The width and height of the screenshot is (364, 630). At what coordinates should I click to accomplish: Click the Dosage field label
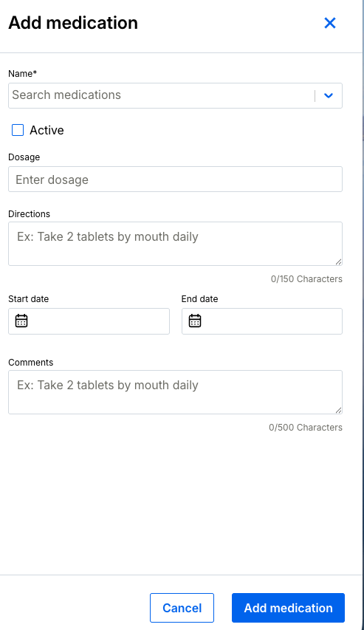tap(24, 157)
